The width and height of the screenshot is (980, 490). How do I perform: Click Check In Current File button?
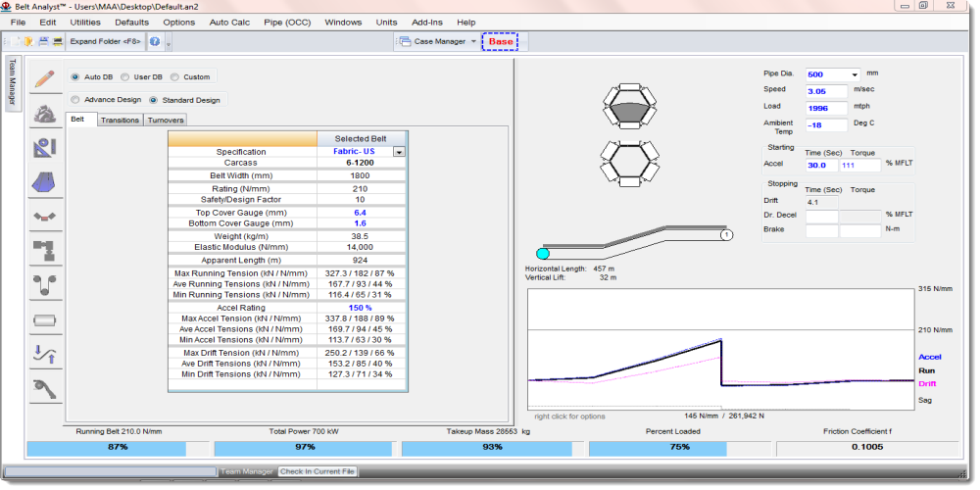(317, 471)
